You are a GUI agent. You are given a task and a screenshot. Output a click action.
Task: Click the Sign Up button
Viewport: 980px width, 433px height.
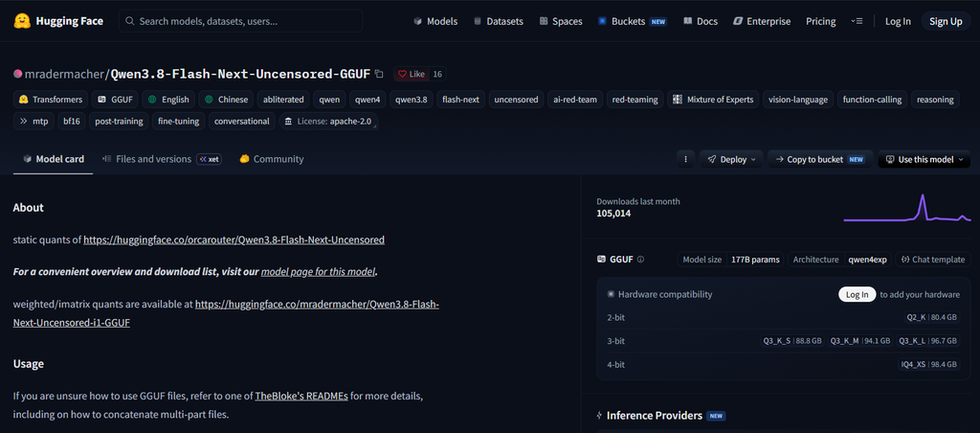pos(946,21)
